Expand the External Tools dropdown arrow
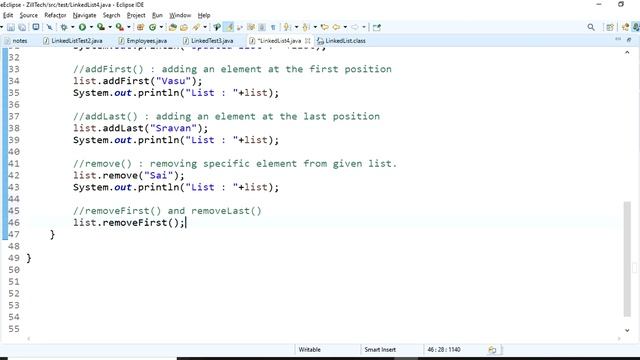 pyautogui.click(x=129, y=27)
